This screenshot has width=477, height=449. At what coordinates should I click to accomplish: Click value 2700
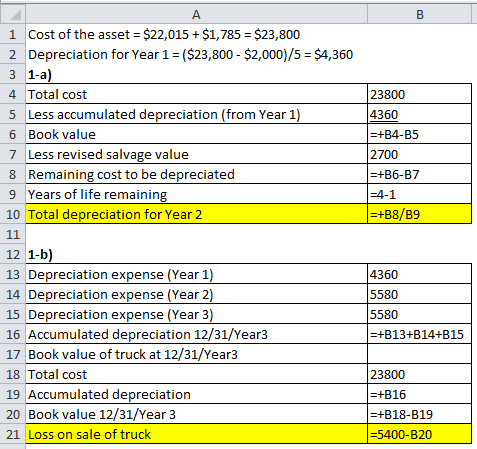420,154
